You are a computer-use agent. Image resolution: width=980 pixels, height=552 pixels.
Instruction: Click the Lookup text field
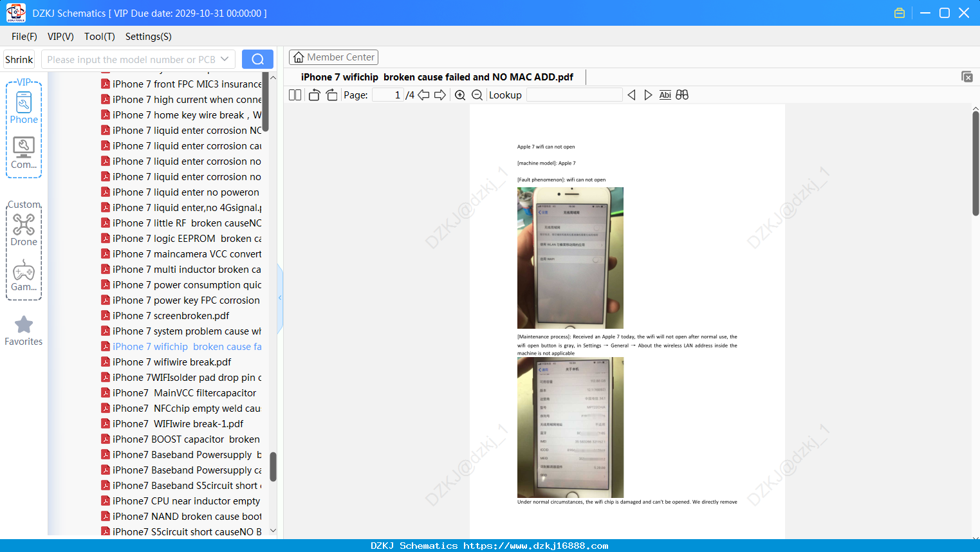pyautogui.click(x=575, y=95)
